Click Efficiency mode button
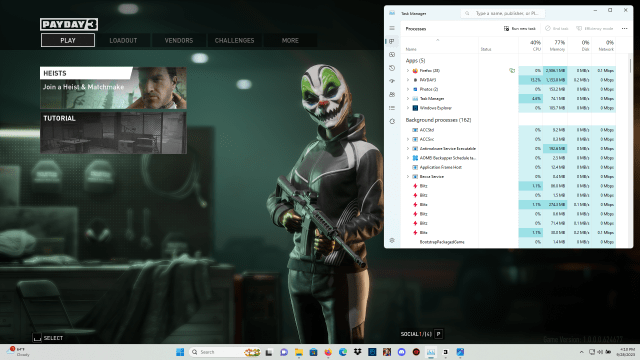Image resolution: width=640 pixels, height=360 pixels. tap(595, 29)
